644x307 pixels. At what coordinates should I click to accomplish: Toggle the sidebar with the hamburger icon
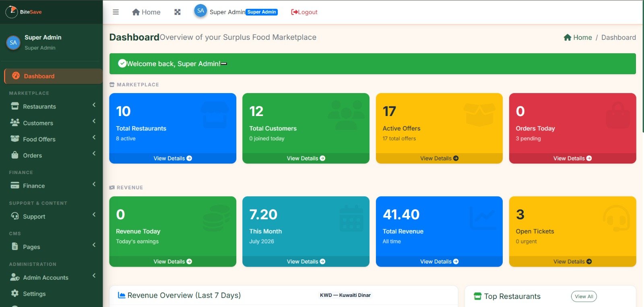click(116, 12)
